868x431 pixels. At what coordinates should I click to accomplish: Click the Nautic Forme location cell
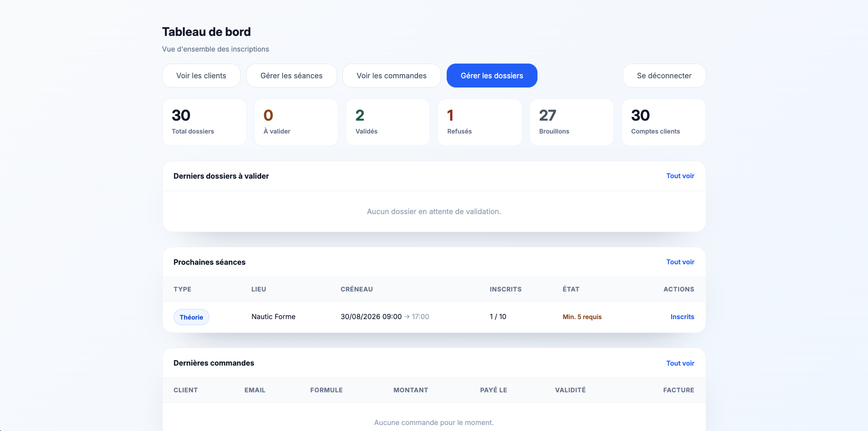click(x=273, y=317)
